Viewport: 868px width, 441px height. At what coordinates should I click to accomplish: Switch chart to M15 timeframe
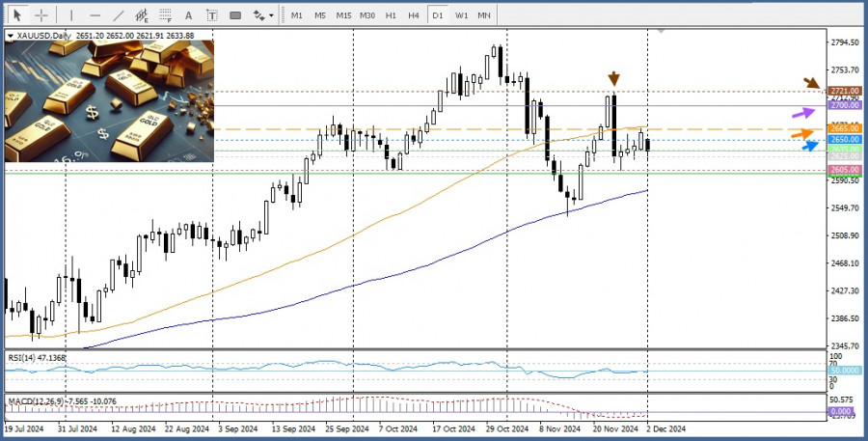click(342, 15)
